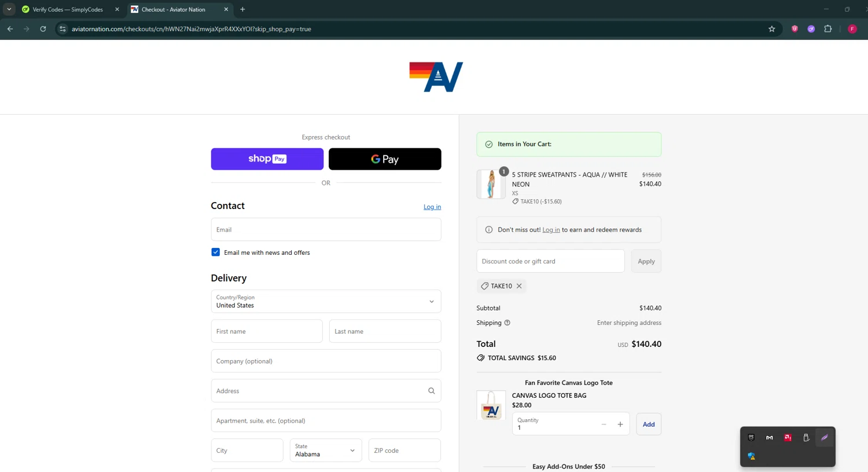Click the red shield extension icon
Viewport: 868px width, 472px height.
tap(795, 29)
